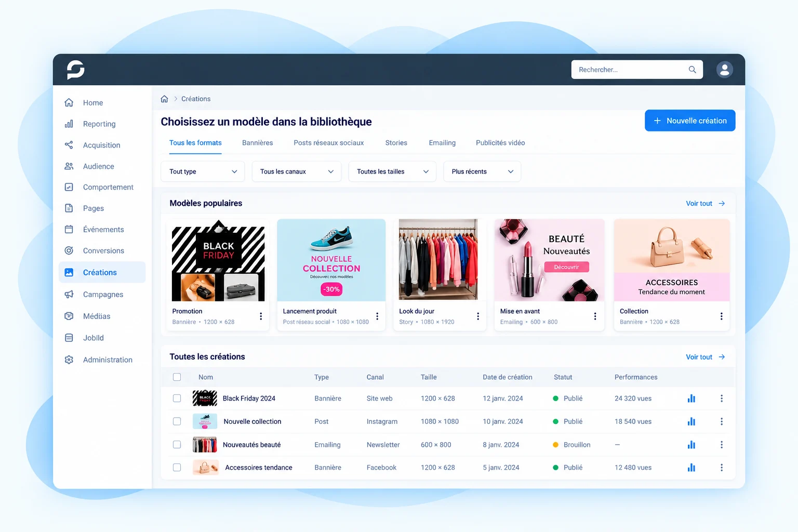This screenshot has width=798, height=532.
Task: Go to Campagnes via megaphone icon
Action: pyautogui.click(x=69, y=295)
